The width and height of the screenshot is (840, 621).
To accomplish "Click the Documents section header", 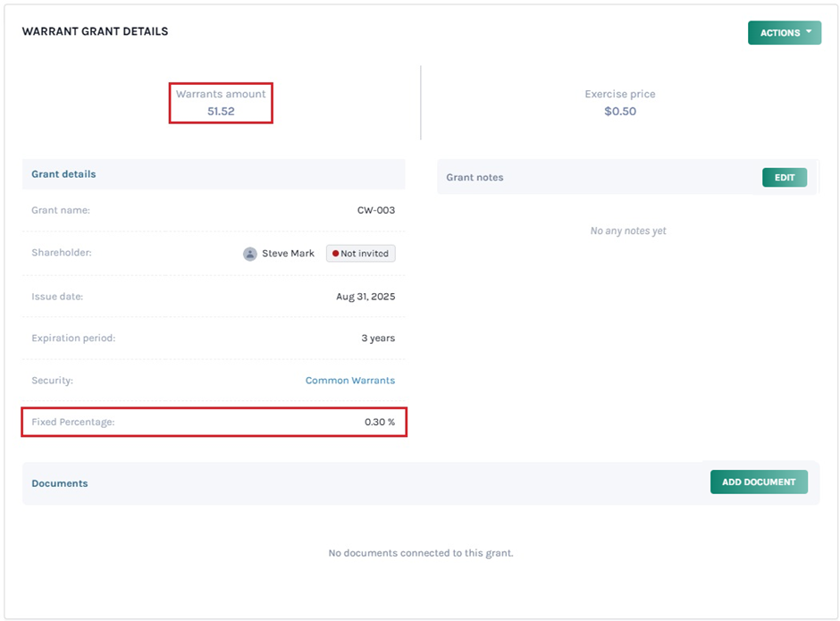I will (60, 483).
